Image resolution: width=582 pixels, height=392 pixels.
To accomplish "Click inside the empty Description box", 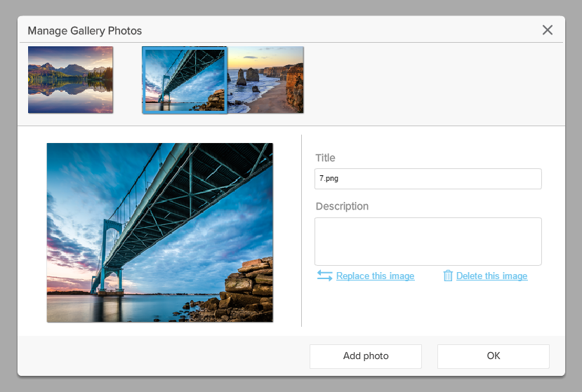I will tap(428, 241).
